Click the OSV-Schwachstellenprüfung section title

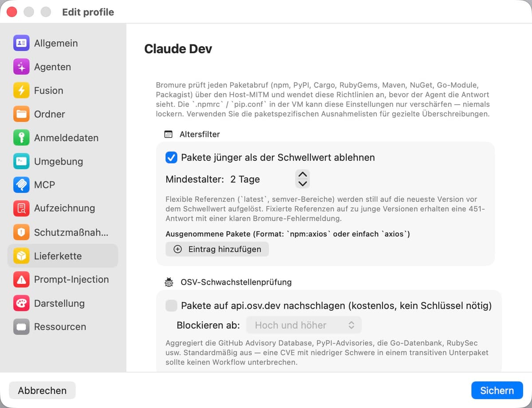(x=236, y=282)
